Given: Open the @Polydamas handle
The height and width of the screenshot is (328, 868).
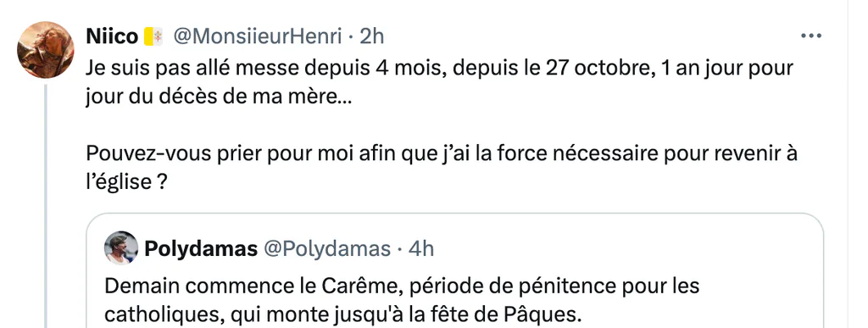Looking at the screenshot, I should coord(326,249).
